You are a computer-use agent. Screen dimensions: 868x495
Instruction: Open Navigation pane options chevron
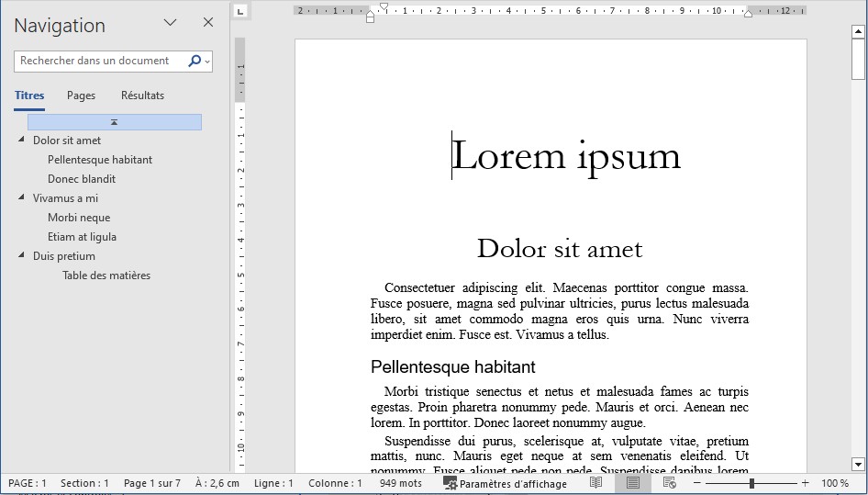tap(170, 23)
